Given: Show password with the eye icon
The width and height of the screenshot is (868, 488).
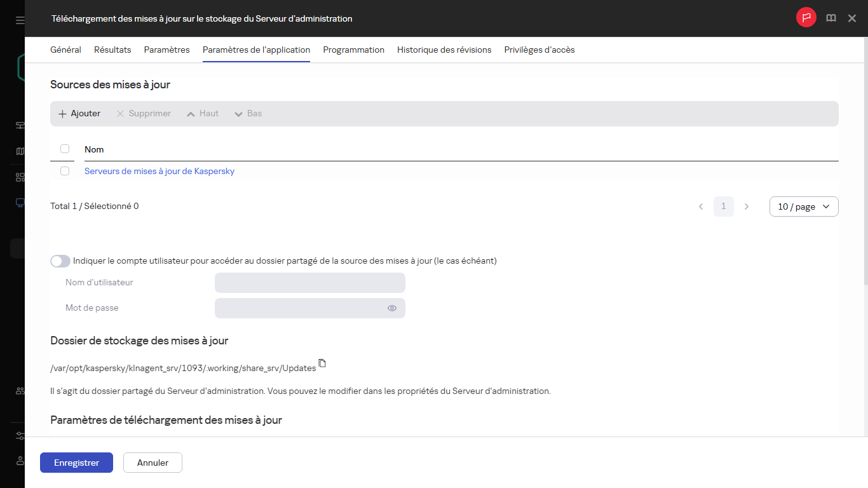Looking at the screenshot, I should 392,308.
